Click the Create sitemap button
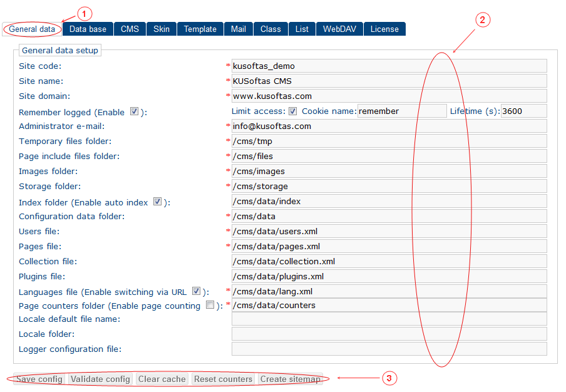Screen dimensions: 566x392 (291, 379)
